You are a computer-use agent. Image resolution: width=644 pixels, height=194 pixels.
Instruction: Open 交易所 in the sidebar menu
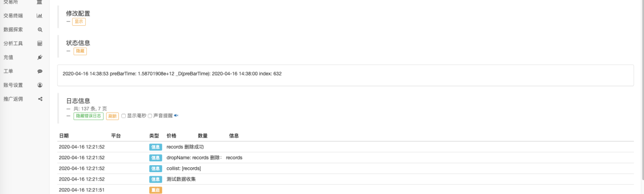click(x=10, y=2)
